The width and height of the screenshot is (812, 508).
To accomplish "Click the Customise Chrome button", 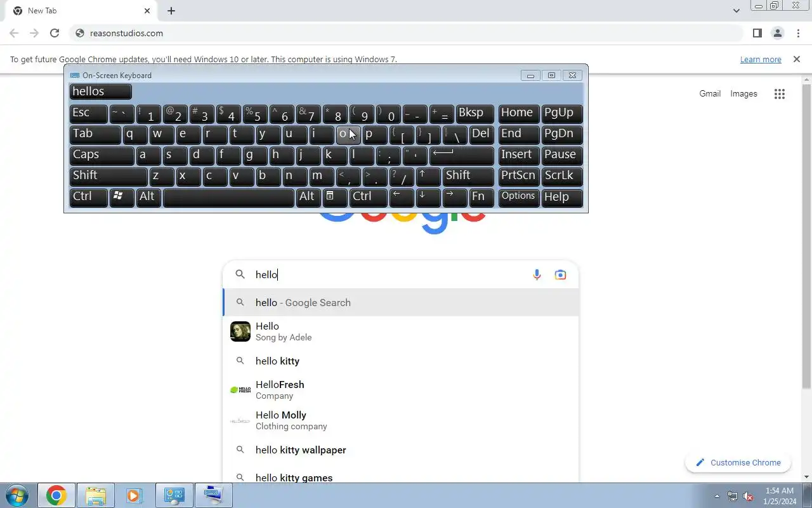I will [738, 462].
